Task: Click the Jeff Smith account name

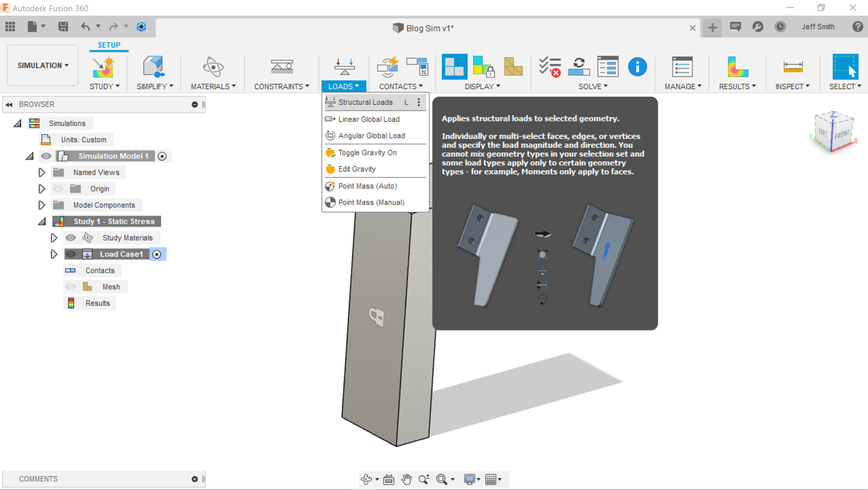Action: (818, 27)
